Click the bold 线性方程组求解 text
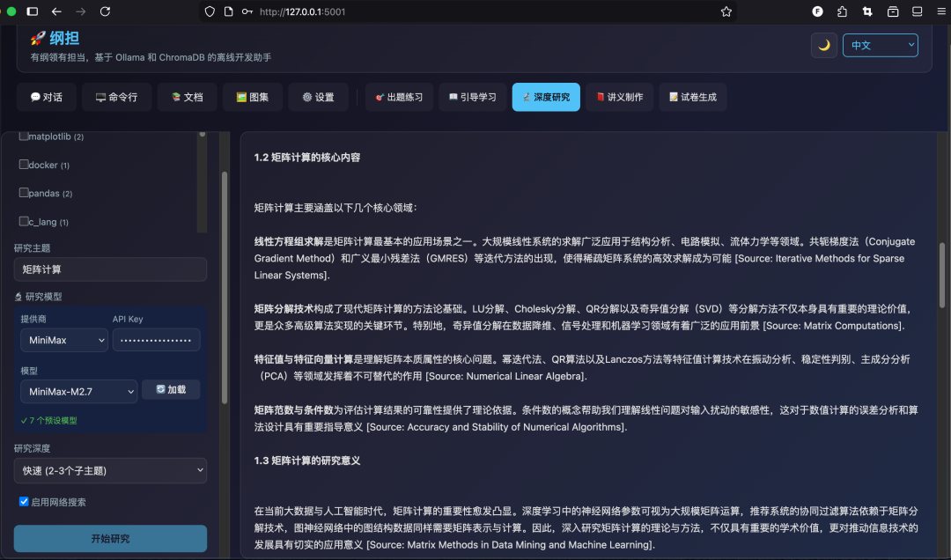Screen dimensions: 951x560 (289, 241)
